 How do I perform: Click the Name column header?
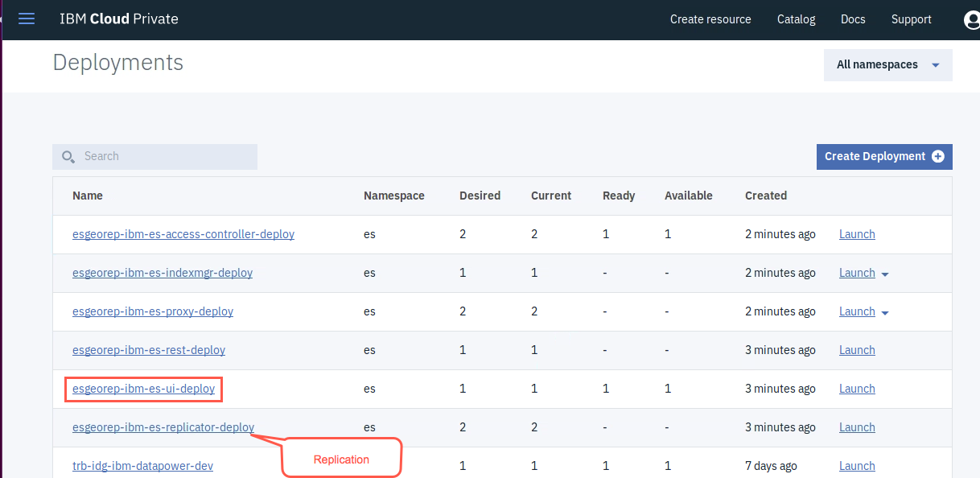[x=88, y=196]
